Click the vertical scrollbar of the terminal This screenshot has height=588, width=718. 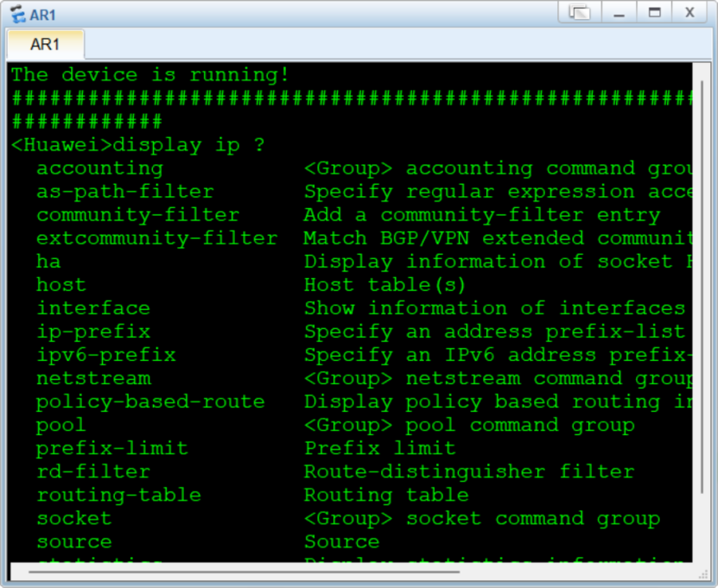tap(702, 287)
